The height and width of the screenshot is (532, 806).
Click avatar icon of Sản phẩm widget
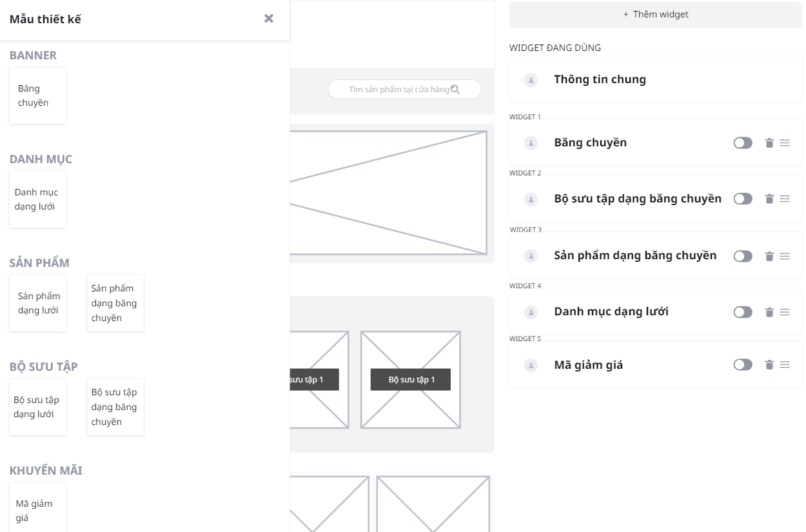tap(531, 256)
